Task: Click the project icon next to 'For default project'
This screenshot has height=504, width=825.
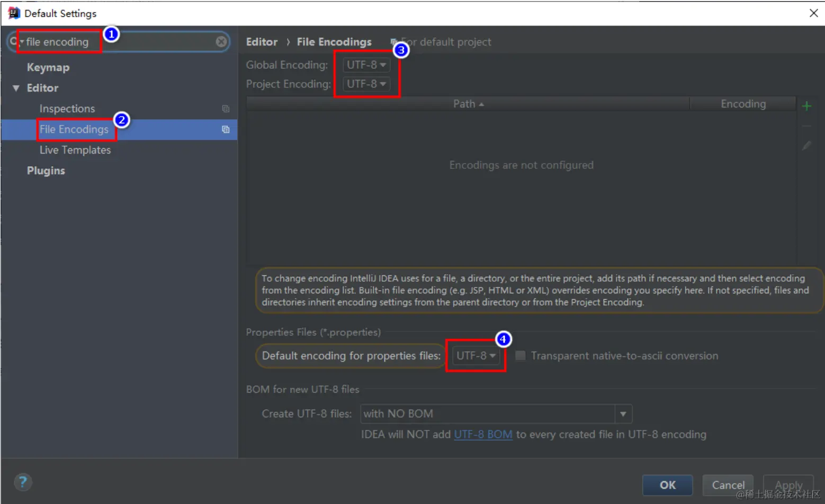Action: click(x=394, y=42)
